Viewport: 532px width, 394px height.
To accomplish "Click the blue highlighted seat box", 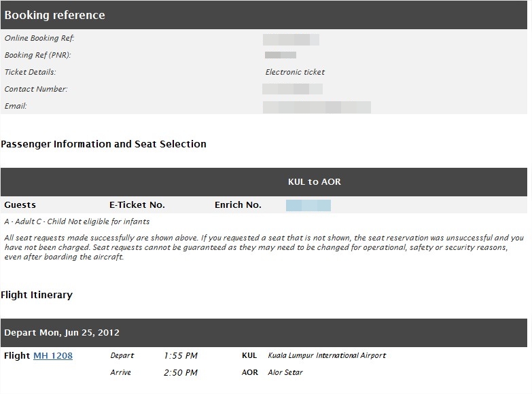I will [308, 205].
